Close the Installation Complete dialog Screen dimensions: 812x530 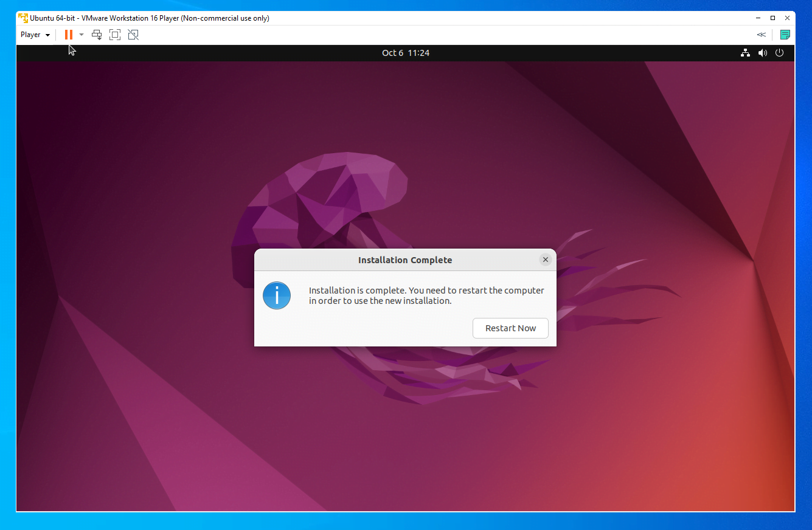pos(546,260)
